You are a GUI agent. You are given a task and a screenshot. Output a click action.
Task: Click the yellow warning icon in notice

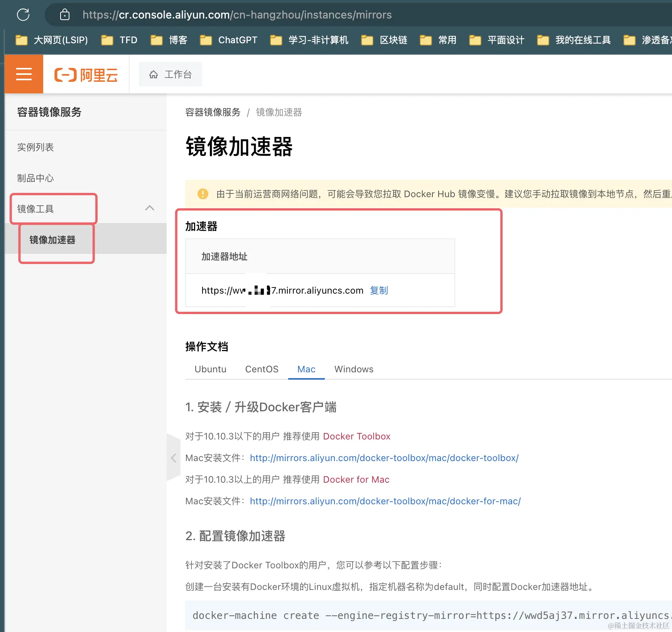[x=203, y=194]
